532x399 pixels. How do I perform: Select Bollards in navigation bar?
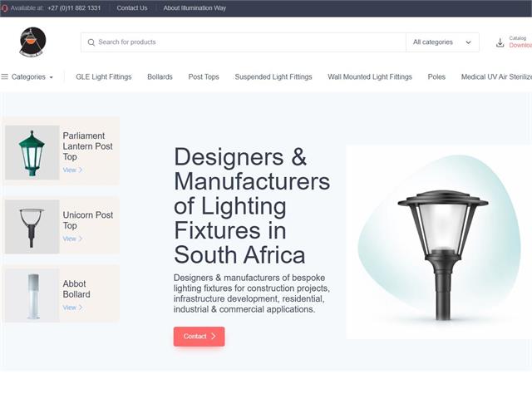pyautogui.click(x=160, y=77)
